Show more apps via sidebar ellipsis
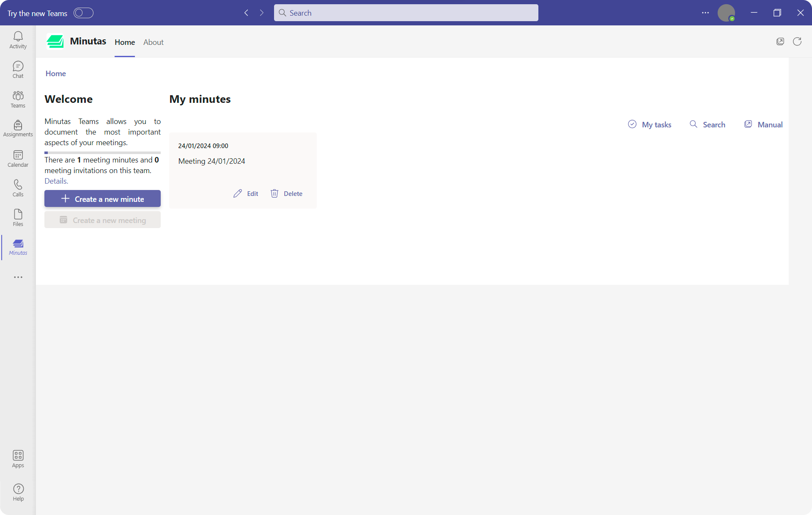 [18, 277]
